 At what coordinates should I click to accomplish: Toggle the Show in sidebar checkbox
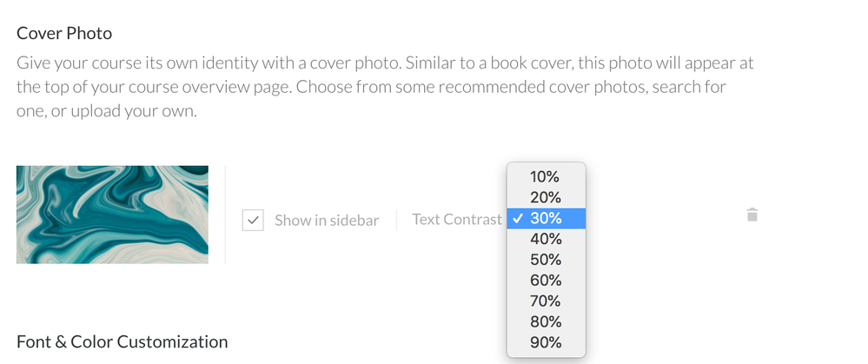pyautogui.click(x=253, y=220)
